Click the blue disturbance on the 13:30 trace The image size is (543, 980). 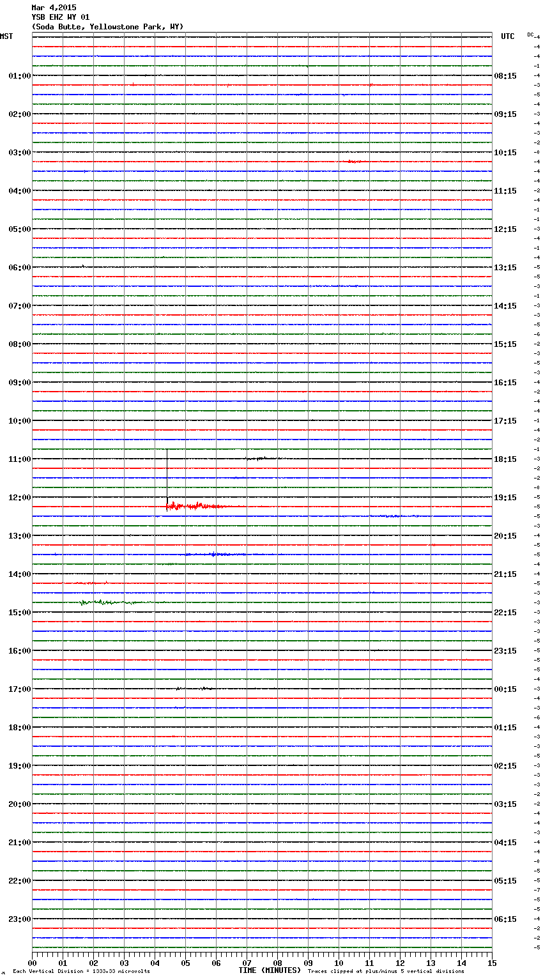tap(214, 554)
